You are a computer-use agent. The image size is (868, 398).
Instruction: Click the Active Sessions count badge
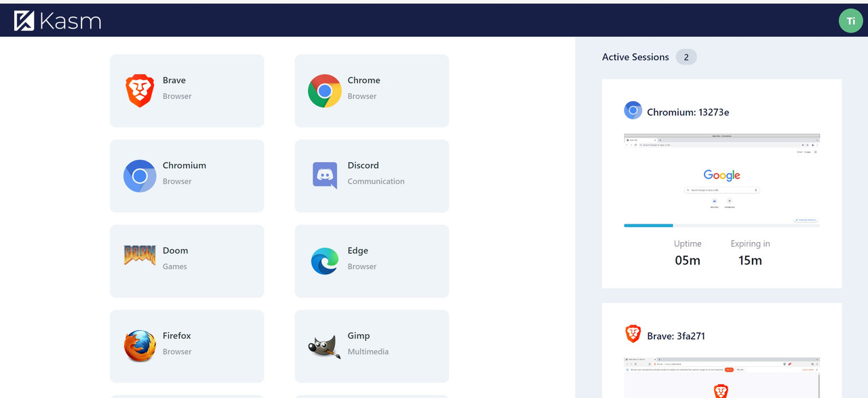coord(686,57)
